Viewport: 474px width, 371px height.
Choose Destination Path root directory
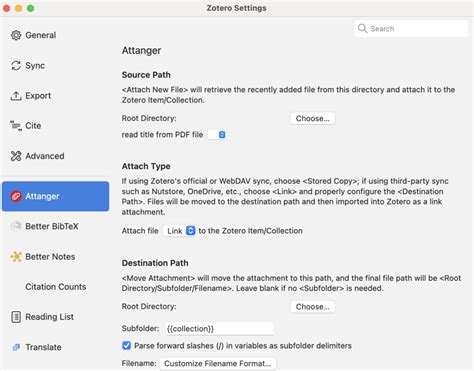click(x=313, y=307)
